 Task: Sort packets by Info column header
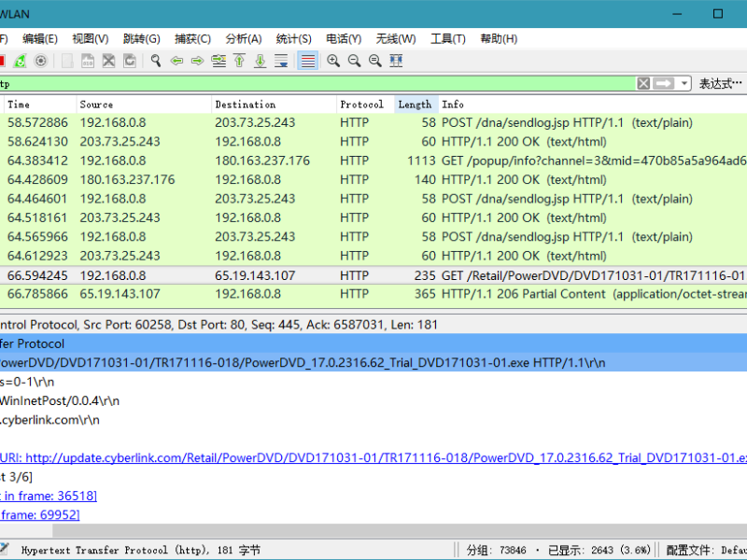(593, 105)
